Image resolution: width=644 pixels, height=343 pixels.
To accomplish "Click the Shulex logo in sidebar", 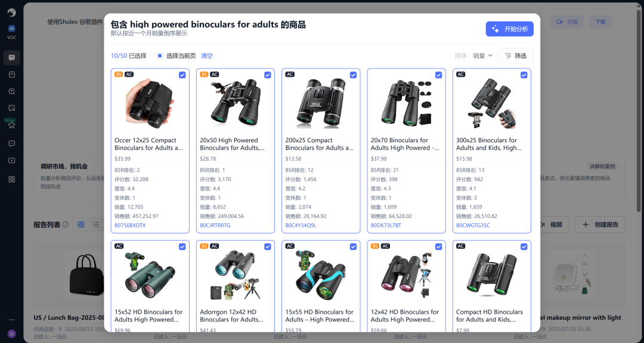I will point(11,13).
